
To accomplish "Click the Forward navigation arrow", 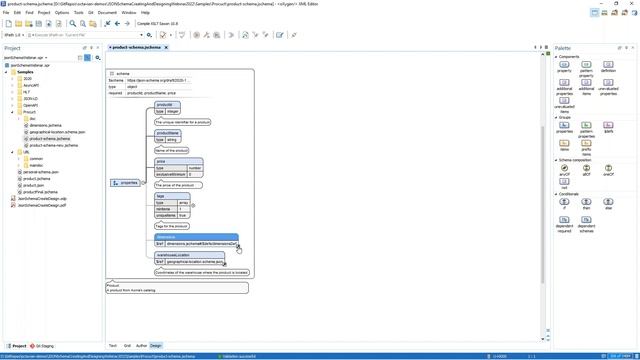I will (127, 24).
